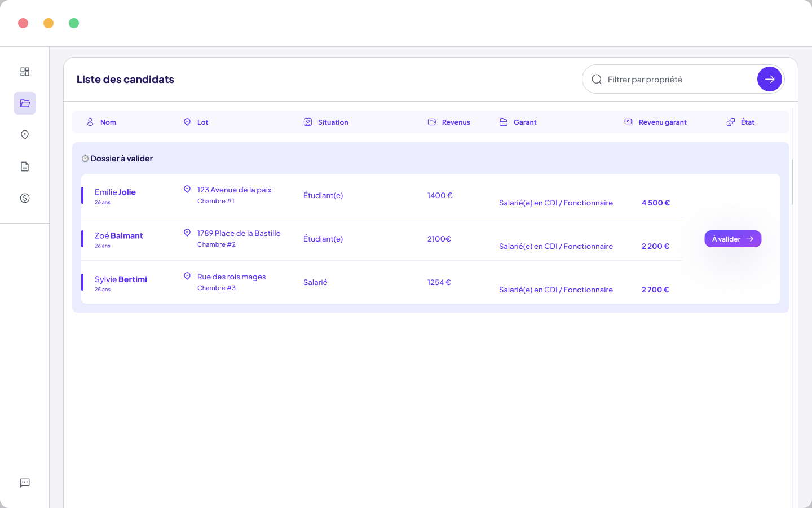The image size is (812, 508).
Task: Click pin icon next to 123 Avenue de la paix
Action: tap(187, 189)
